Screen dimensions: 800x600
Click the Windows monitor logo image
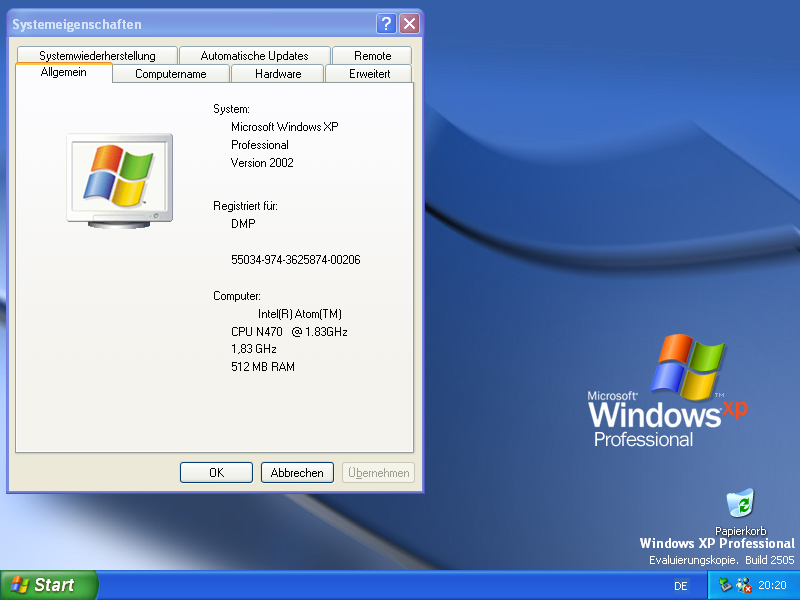pos(119,180)
